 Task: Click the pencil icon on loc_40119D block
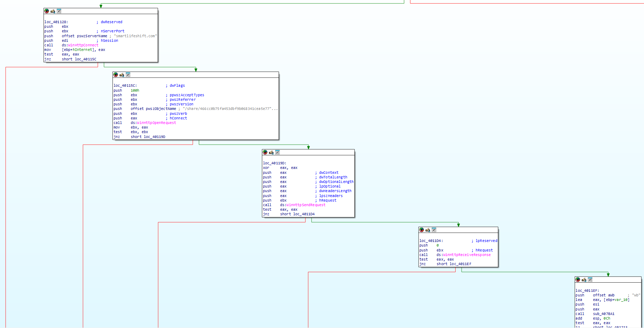271,152
